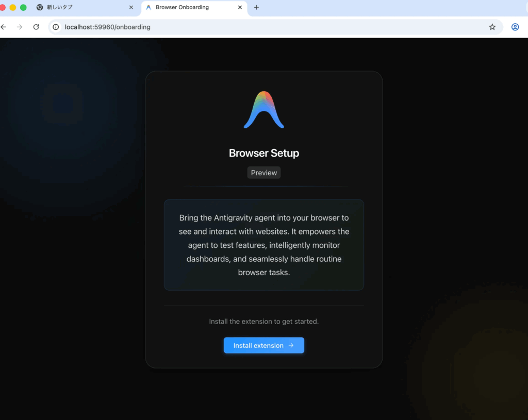The width and height of the screenshot is (528, 420).
Task: Bookmark this page with the star icon
Action: [492, 27]
